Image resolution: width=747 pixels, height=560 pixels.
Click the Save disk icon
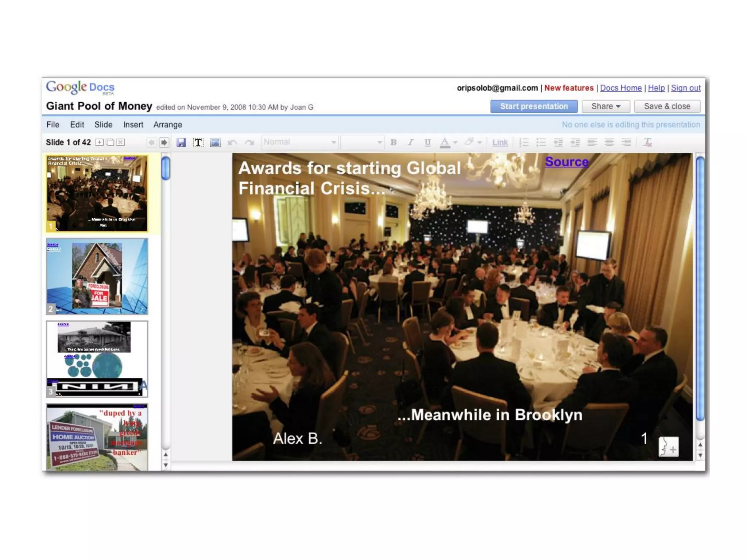click(181, 143)
